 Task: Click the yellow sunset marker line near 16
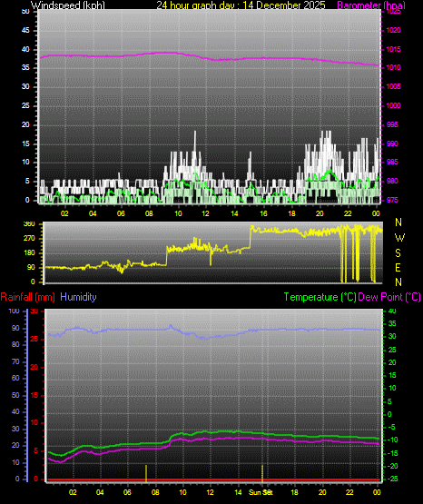(x=262, y=473)
